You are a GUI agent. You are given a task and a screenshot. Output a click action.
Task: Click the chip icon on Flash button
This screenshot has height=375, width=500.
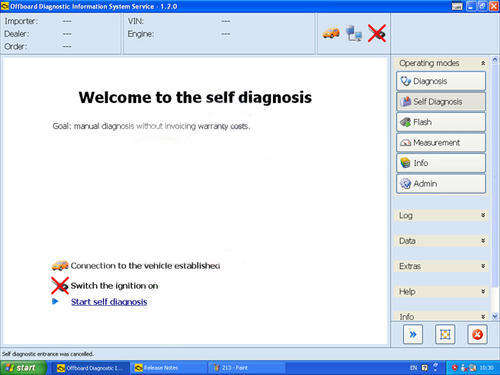point(405,122)
